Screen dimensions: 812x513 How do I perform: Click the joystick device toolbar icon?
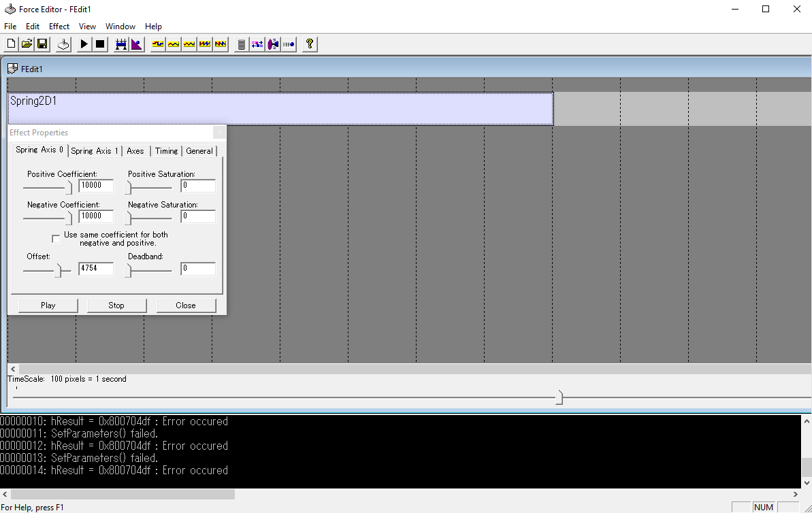[x=63, y=44]
